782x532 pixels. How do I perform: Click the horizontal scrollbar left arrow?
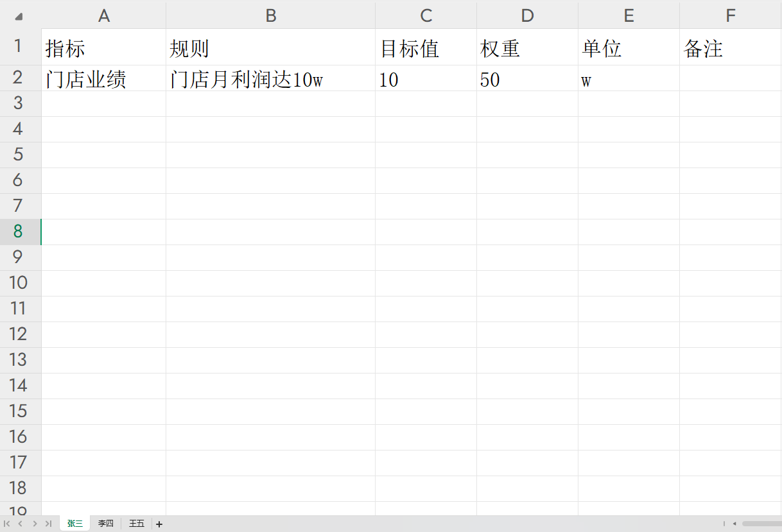(x=734, y=524)
